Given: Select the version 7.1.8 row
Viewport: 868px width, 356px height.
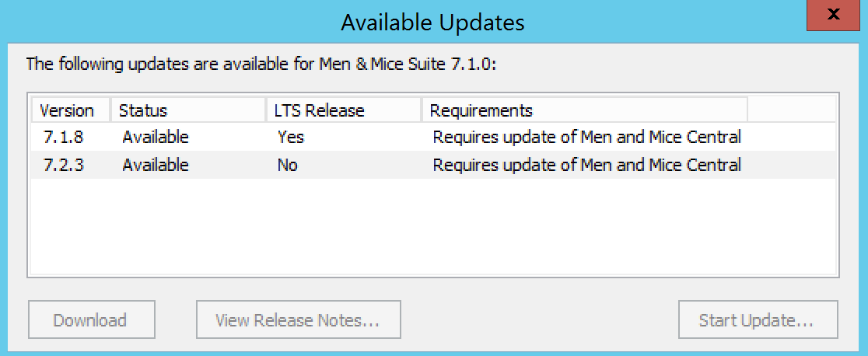Looking at the screenshot, I should [63, 138].
